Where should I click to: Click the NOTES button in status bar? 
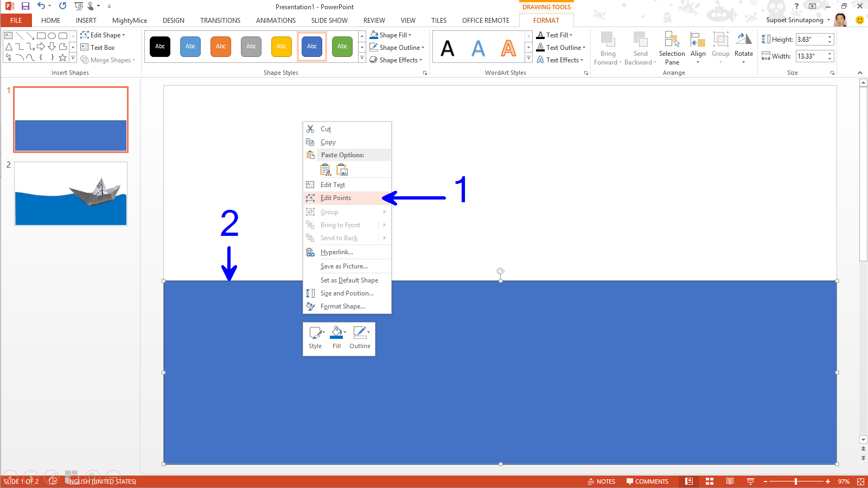point(602,481)
